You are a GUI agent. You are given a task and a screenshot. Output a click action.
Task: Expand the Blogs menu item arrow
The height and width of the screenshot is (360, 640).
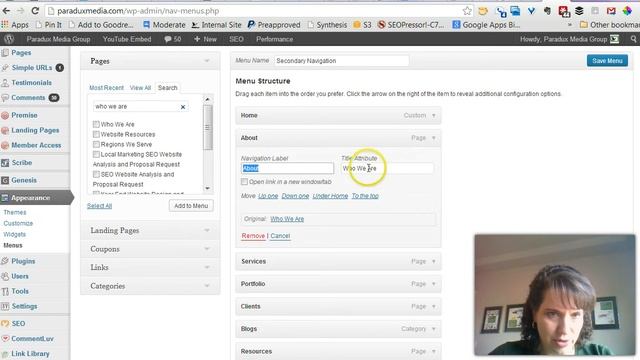[433, 329]
